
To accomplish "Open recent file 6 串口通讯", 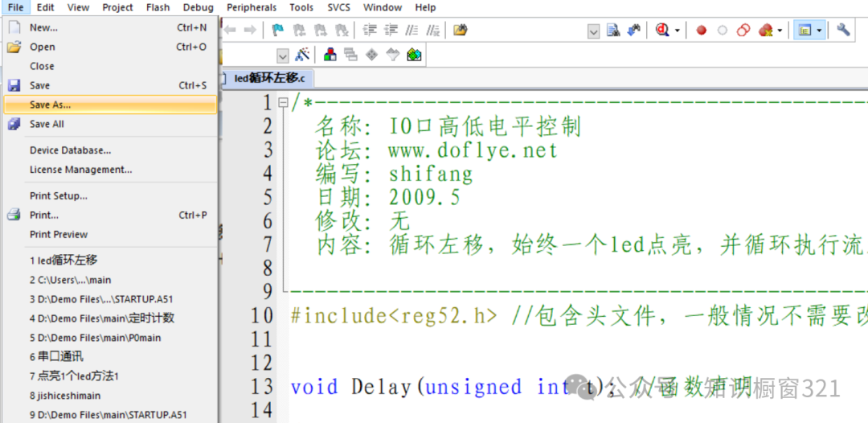I will [110, 357].
